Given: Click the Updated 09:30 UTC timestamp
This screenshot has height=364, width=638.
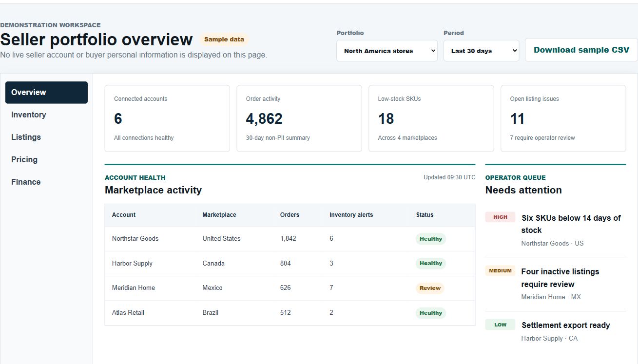Looking at the screenshot, I should tap(449, 177).
